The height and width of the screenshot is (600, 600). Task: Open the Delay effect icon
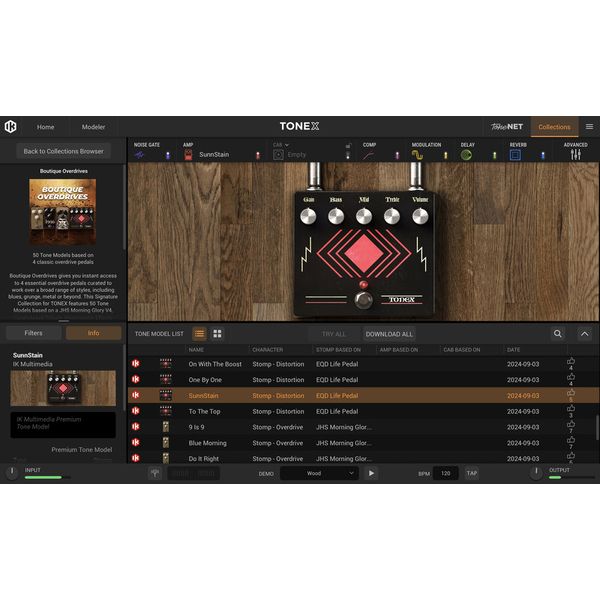click(466, 155)
